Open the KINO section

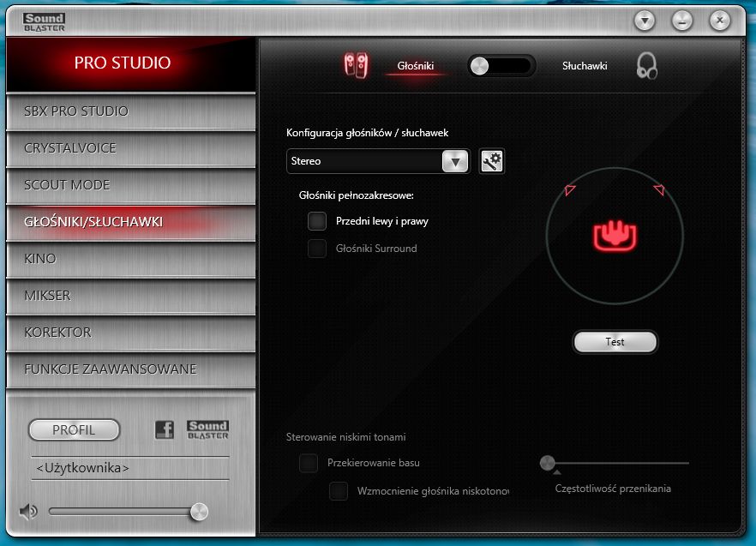pos(130,259)
